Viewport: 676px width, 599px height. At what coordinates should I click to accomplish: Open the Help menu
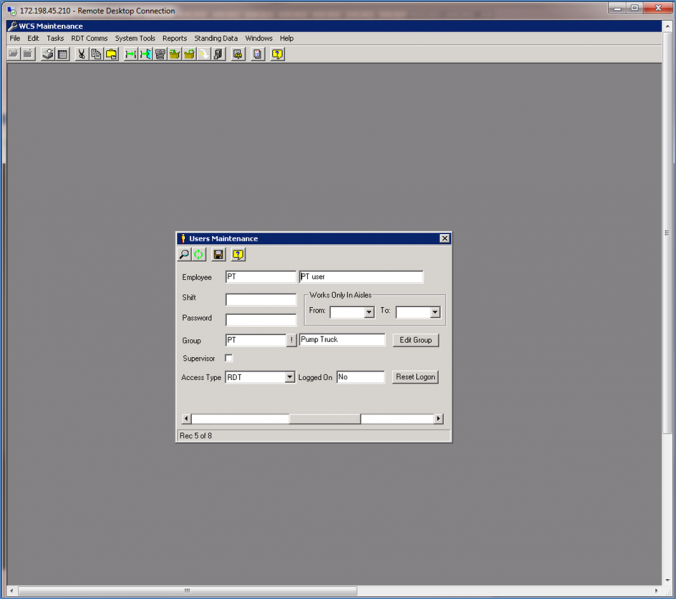pyautogui.click(x=287, y=38)
